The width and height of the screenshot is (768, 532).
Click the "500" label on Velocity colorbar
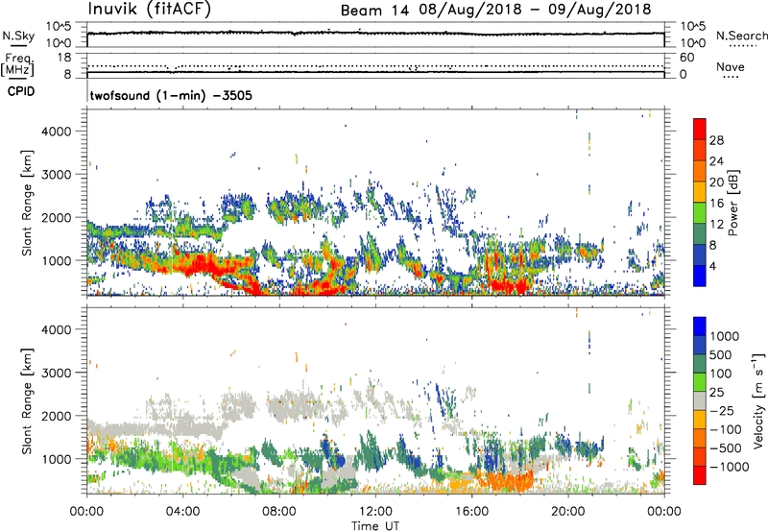pyautogui.click(x=721, y=354)
